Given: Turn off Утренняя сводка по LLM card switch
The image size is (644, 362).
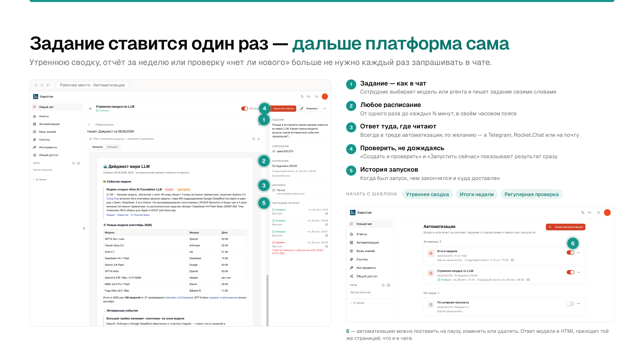Looking at the screenshot, I should (x=570, y=272).
